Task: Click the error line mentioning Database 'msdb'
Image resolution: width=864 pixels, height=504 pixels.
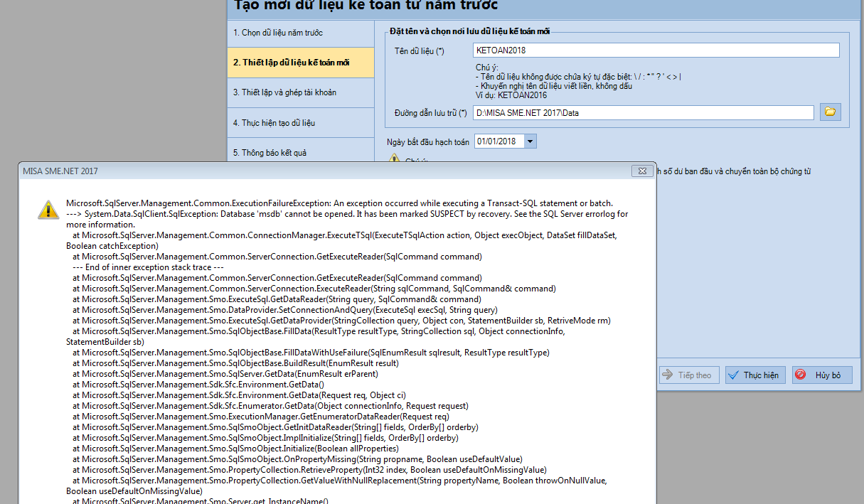Action: tap(348, 214)
